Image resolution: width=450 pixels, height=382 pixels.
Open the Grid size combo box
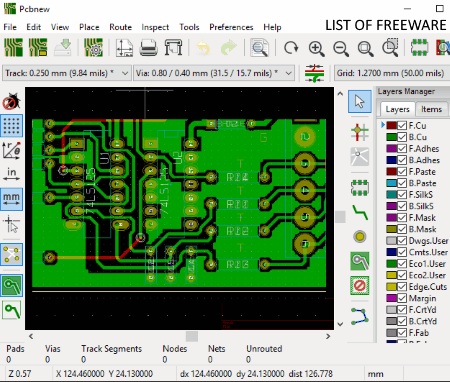[392, 73]
